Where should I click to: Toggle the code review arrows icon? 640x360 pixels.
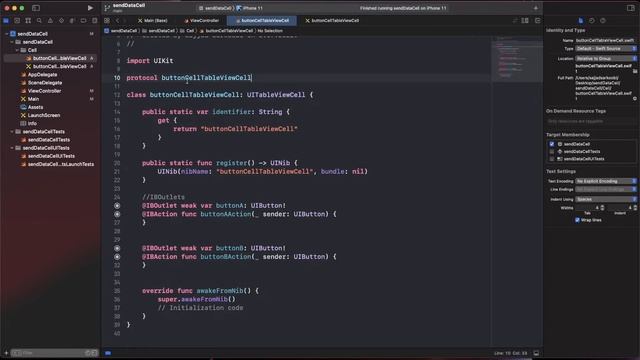tap(515, 20)
